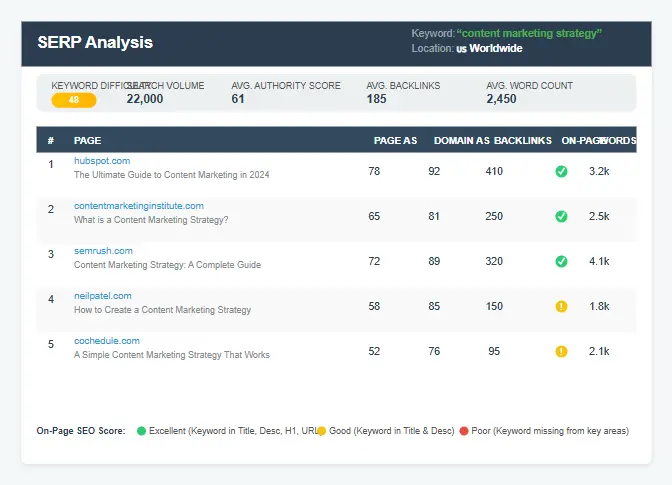Click domain AS value 92 for hubspot.com
Screen dimensions: 672x485
pyautogui.click(x=434, y=171)
